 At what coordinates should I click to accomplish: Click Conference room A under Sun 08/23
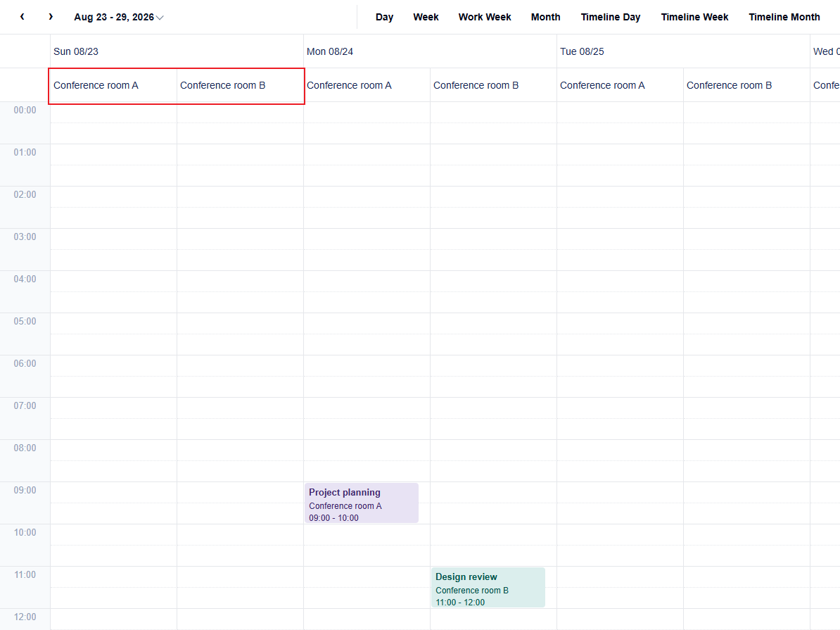(113, 85)
